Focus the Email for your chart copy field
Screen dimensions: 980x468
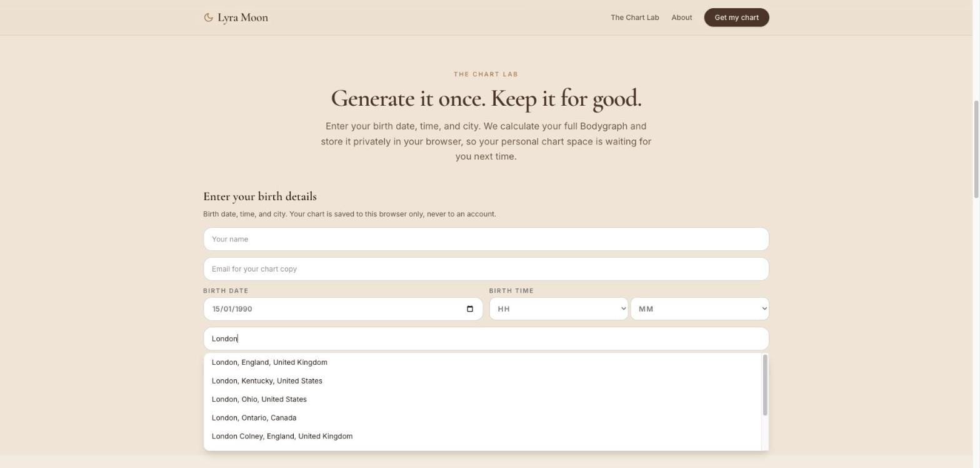[486, 269]
